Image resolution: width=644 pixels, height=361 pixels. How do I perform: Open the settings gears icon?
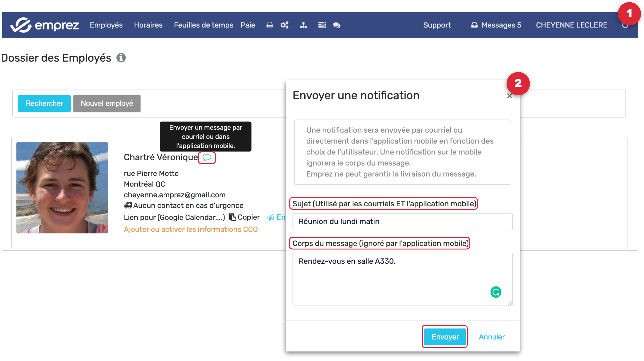(x=285, y=25)
